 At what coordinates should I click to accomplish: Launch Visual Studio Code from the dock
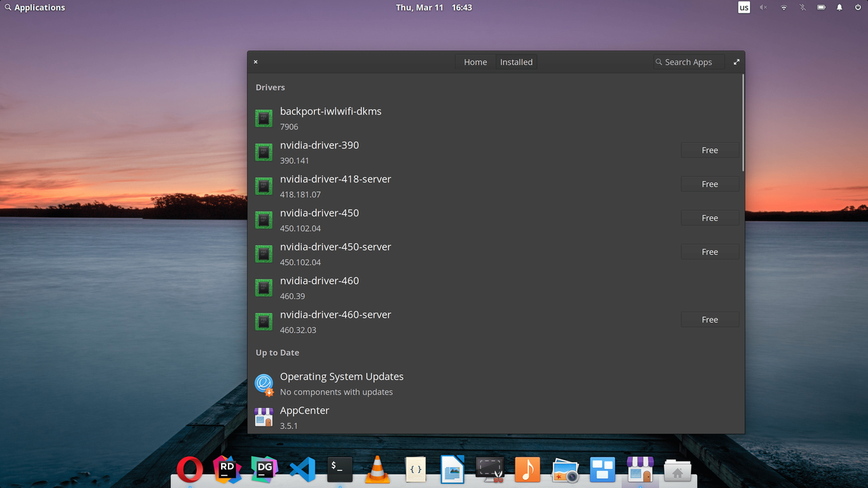(x=302, y=469)
